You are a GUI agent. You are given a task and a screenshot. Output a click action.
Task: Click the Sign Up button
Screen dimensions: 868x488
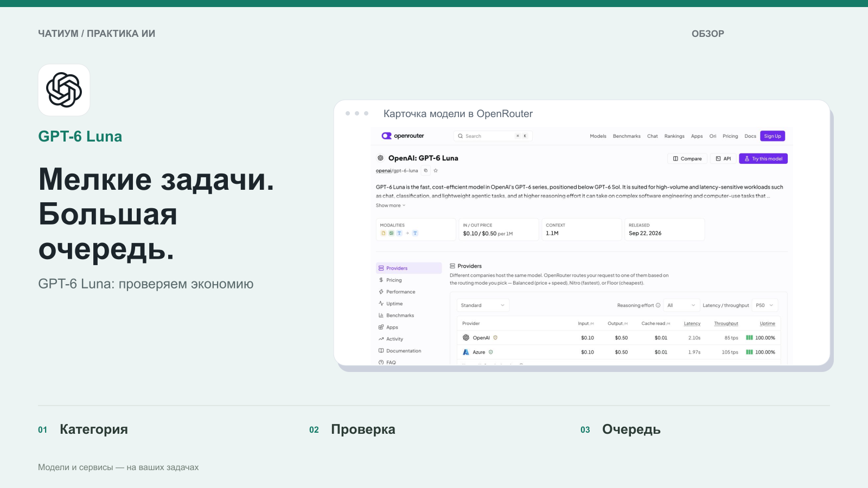pos(773,136)
